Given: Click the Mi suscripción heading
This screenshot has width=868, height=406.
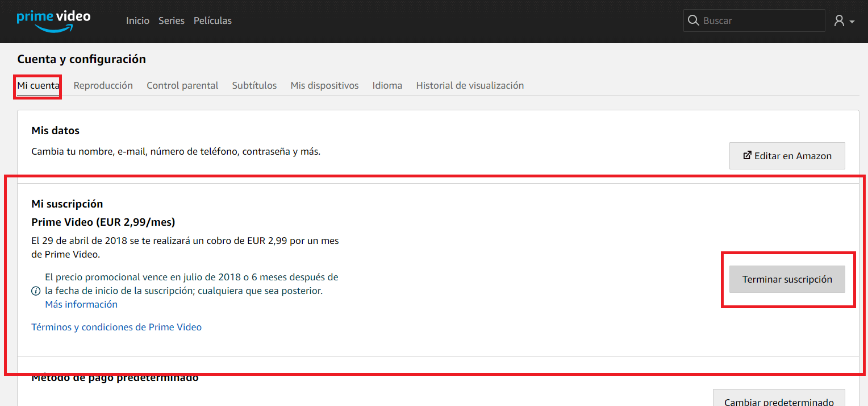Looking at the screenshot, I should pyautogui.click(x=67, y=204).
